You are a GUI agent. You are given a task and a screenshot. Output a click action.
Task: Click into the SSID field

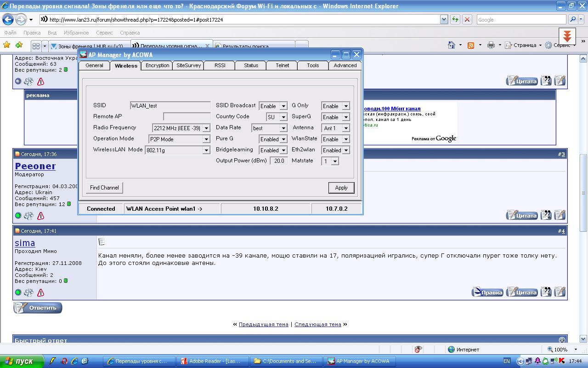170,106
